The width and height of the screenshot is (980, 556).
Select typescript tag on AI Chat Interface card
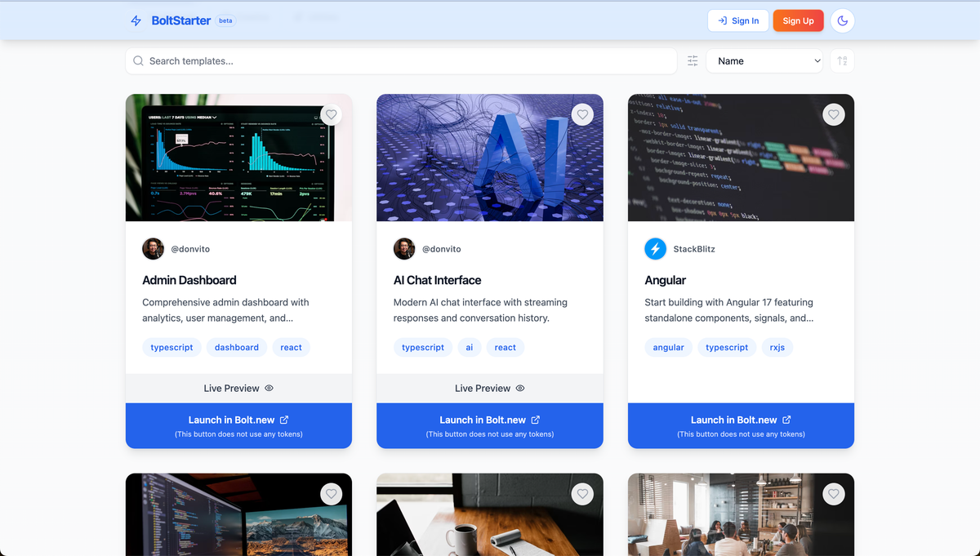click(423, 347)
